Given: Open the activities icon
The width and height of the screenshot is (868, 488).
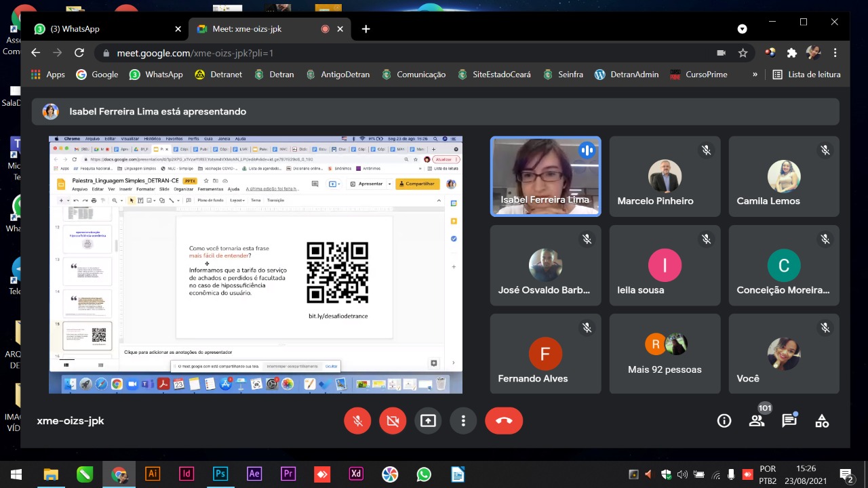Looking at the screenshot, I should pyautogui.click(x=822, y=421).
